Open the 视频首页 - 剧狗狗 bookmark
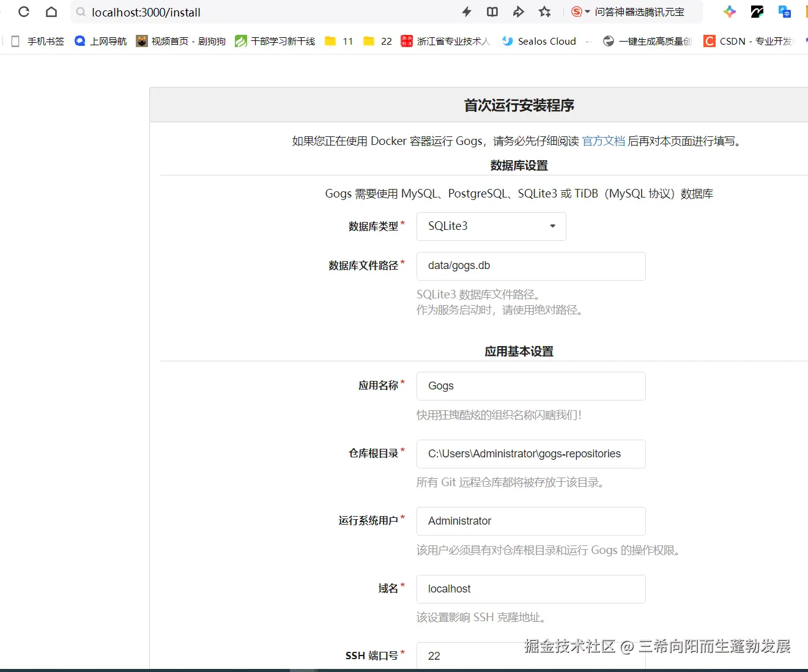 click(180, 41)
